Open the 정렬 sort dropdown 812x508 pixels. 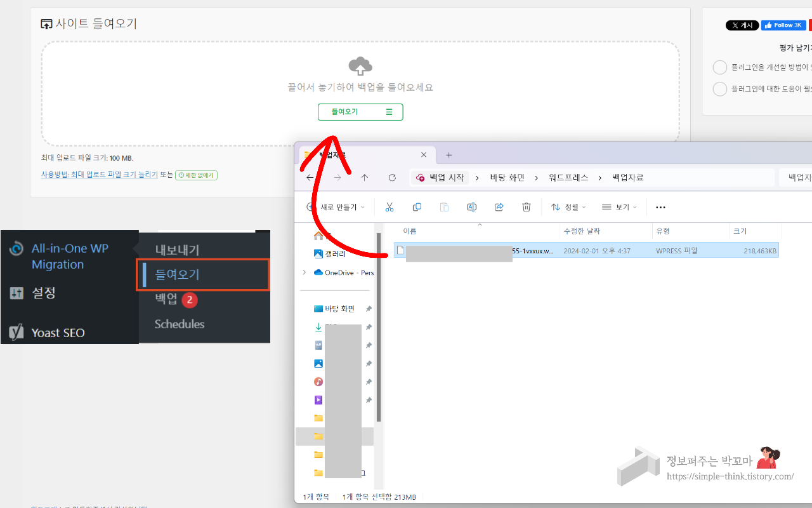point(568,207)
